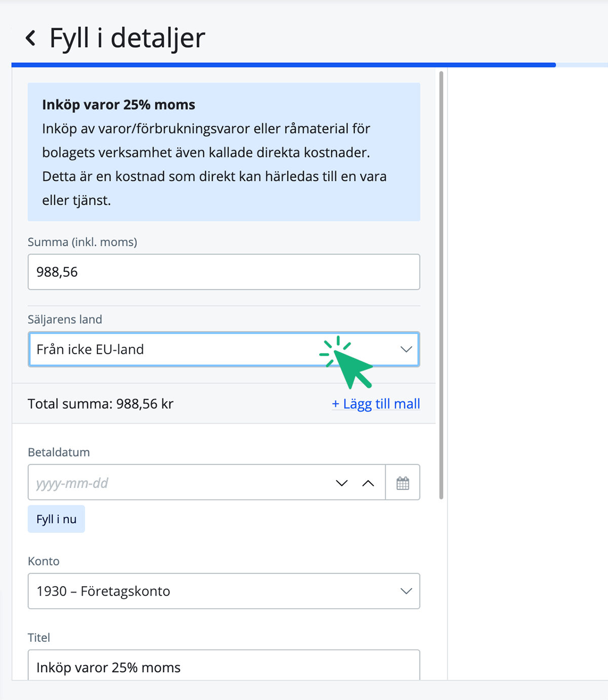This screenshot has height=700, width=608.
Task: Click the Titel field containing Inköp varor 25% moms
Action: point(223,667)
